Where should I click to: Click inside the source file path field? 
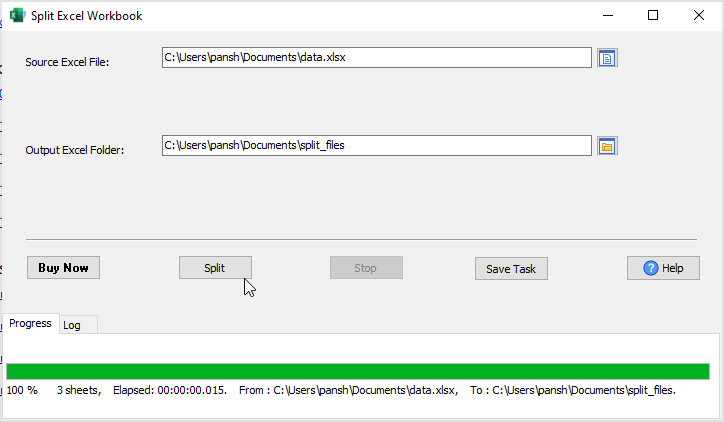[376, 58]
